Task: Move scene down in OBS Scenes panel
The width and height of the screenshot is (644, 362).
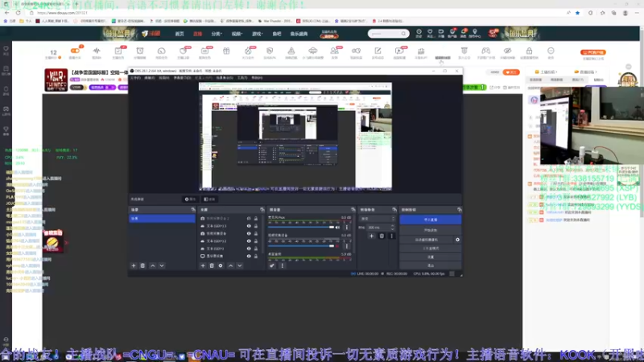Action: [x=162, y=265]
